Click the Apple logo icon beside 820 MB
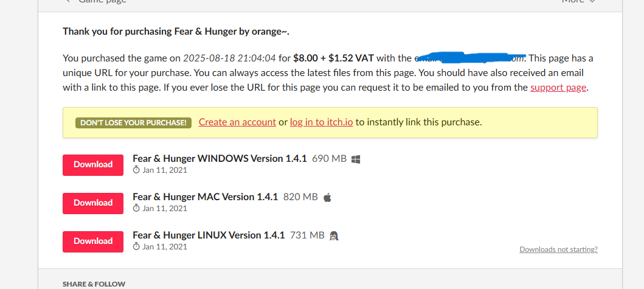This screenshot has height=289, width=644. click(327, 198)
